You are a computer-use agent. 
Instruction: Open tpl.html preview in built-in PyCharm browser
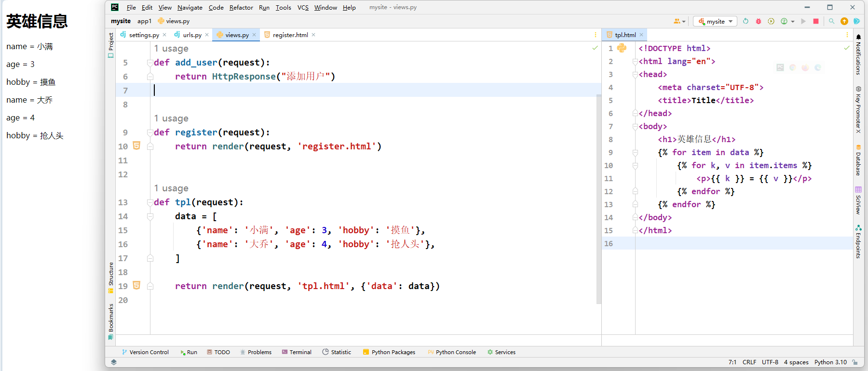780,67
